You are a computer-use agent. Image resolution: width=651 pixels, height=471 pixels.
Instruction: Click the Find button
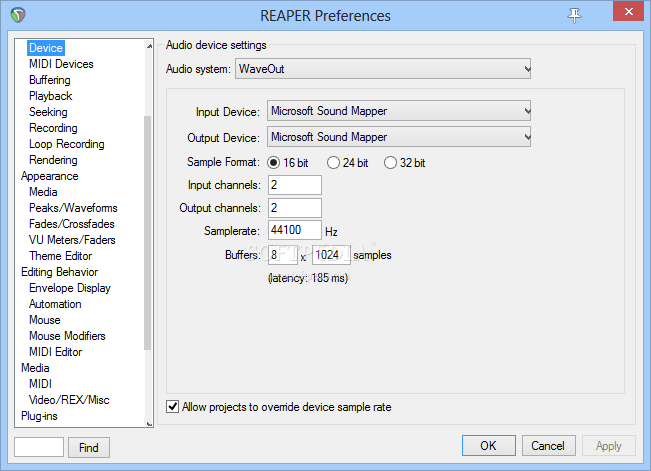click(x=89, y=447)
